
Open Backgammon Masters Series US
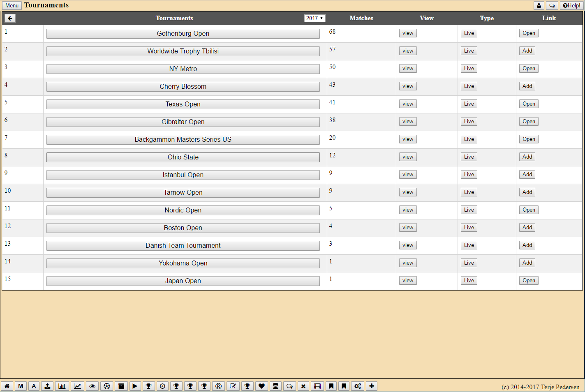pos(183,140)
